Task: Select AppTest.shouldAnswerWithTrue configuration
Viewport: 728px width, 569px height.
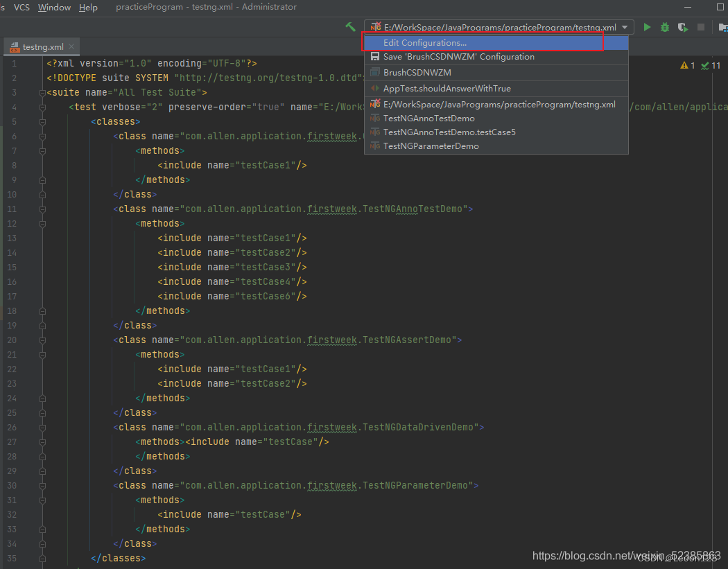Action: tap(496, 88)
